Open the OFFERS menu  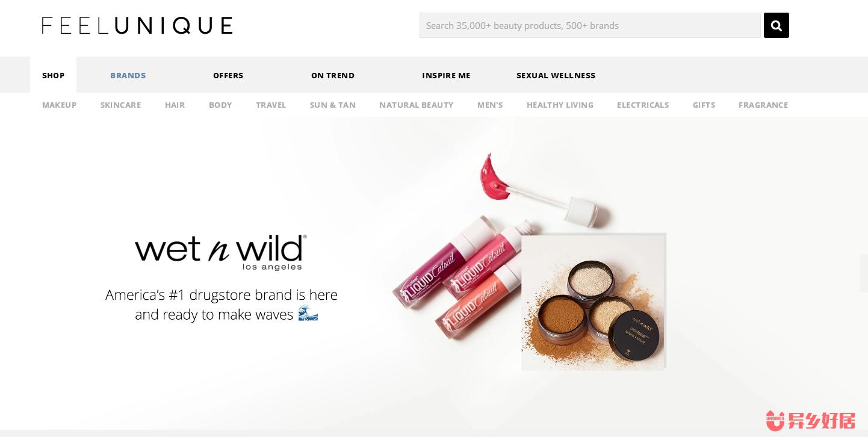[x=228, y=75]
